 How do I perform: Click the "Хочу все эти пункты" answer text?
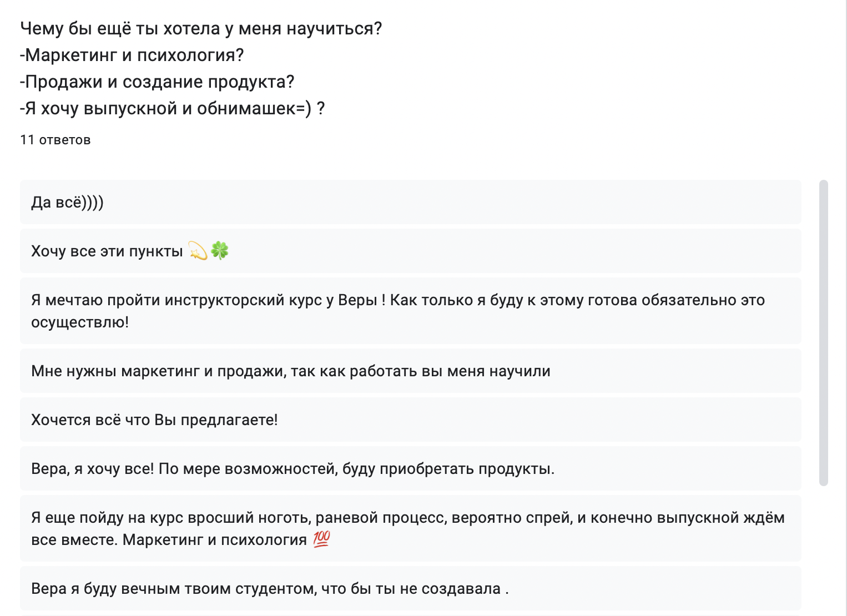107,251
